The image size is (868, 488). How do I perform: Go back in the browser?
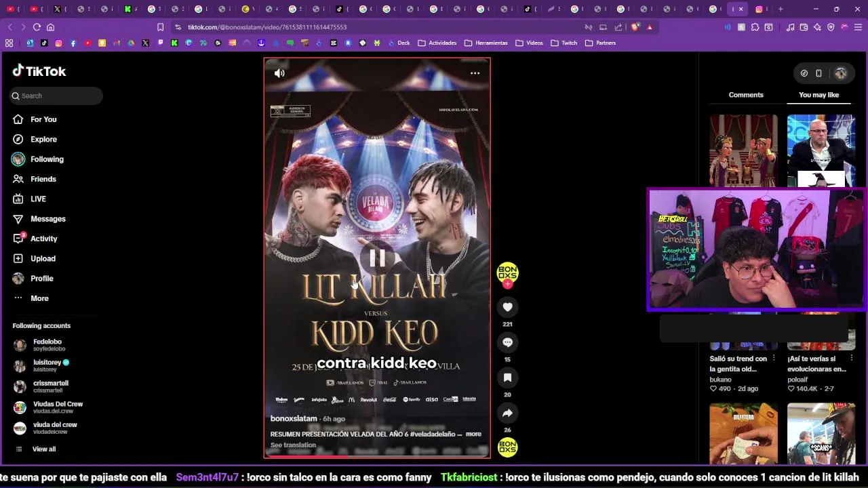(x=9, y=27)
